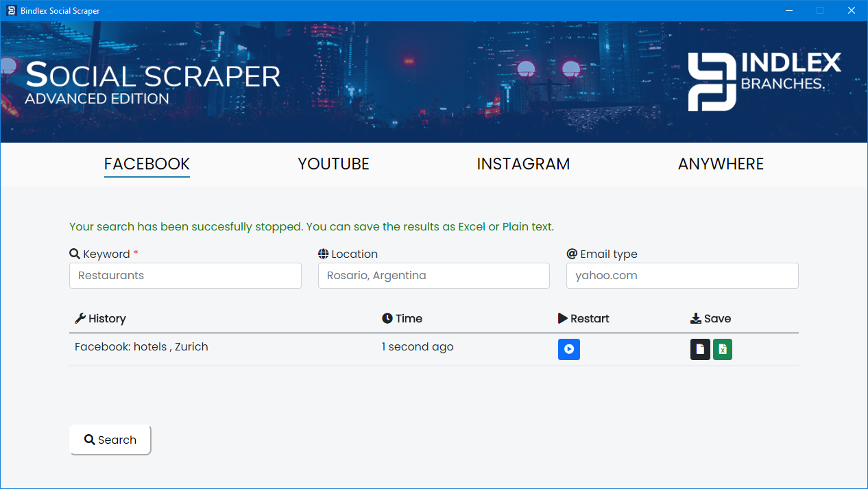Click the Time column header

[x=402, y=318]
